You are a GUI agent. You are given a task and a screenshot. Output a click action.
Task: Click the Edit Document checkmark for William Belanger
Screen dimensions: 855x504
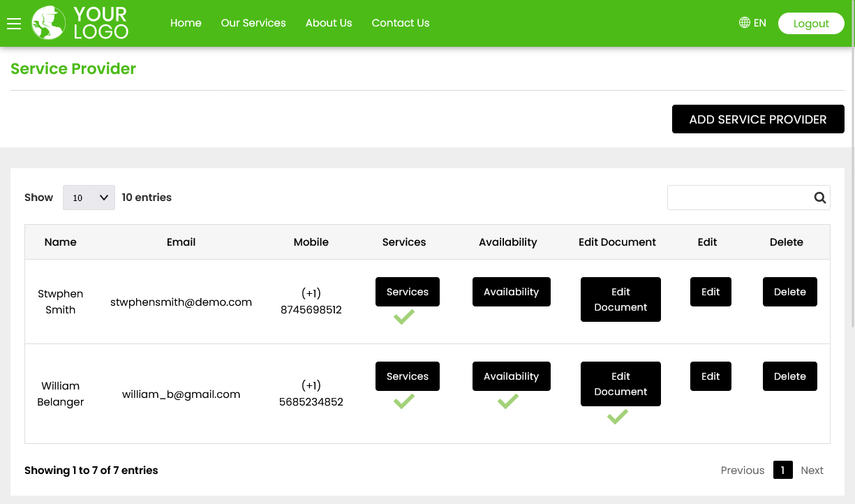click(617, 417)
